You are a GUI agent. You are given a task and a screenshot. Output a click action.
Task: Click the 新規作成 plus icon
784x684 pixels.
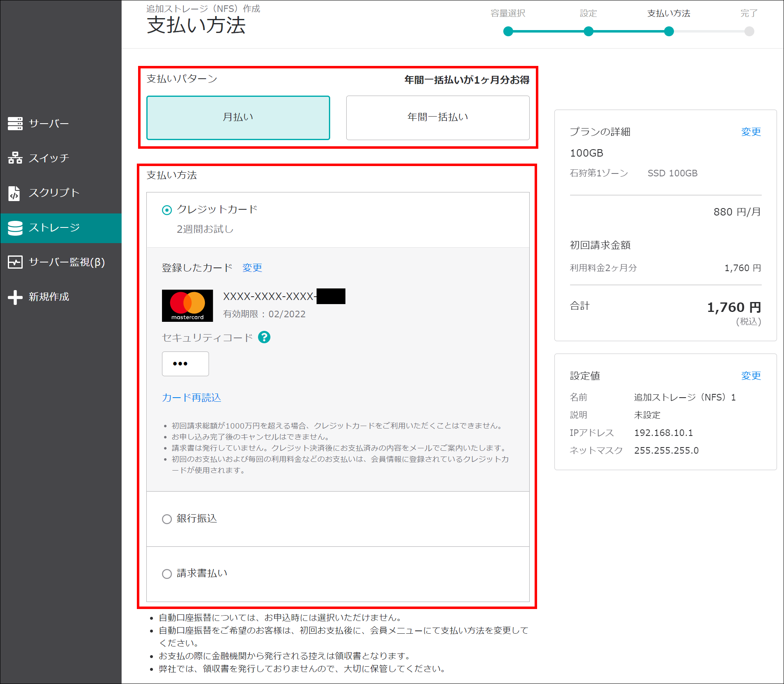point(15,297)
